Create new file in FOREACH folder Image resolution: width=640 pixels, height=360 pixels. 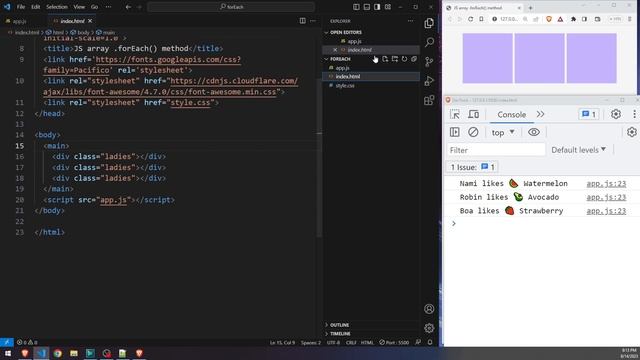(x=385, y=59)
